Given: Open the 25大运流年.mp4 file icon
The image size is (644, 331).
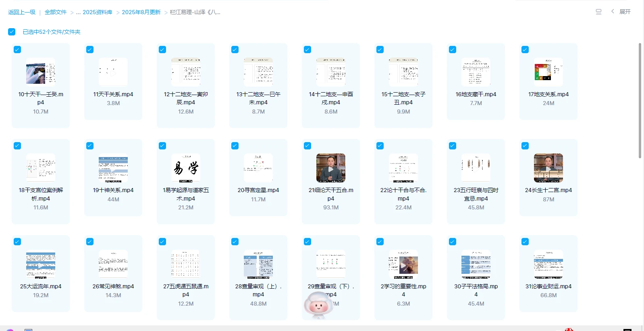Looking at the screenshot, I should point(41,264).
